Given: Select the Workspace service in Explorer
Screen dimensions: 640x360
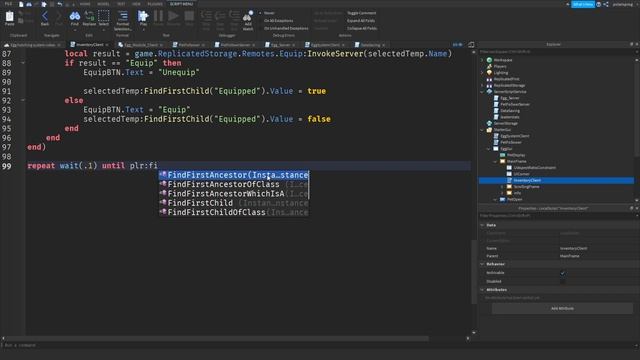Looking at the screenshot, I should [502, 60].
